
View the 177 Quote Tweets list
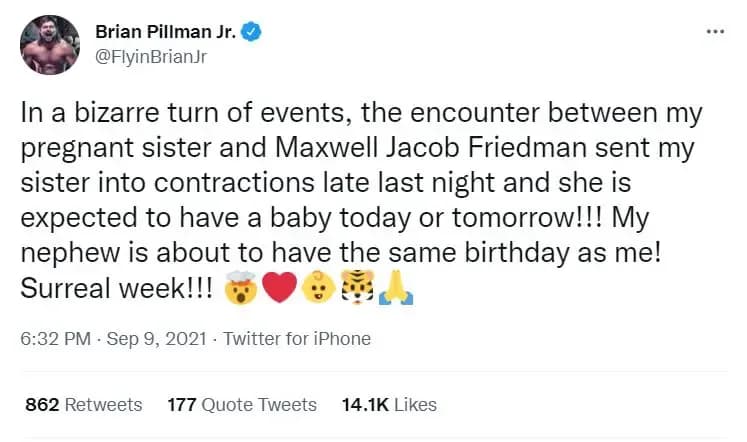click(241, 405)
